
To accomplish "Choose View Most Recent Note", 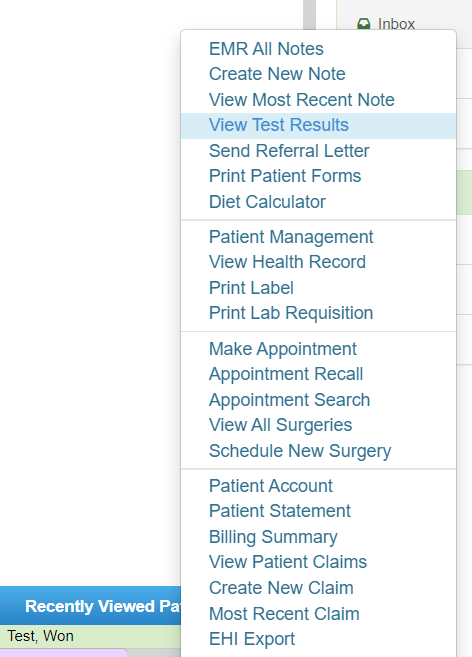I will pyautogui.click(x=302, y=100).
